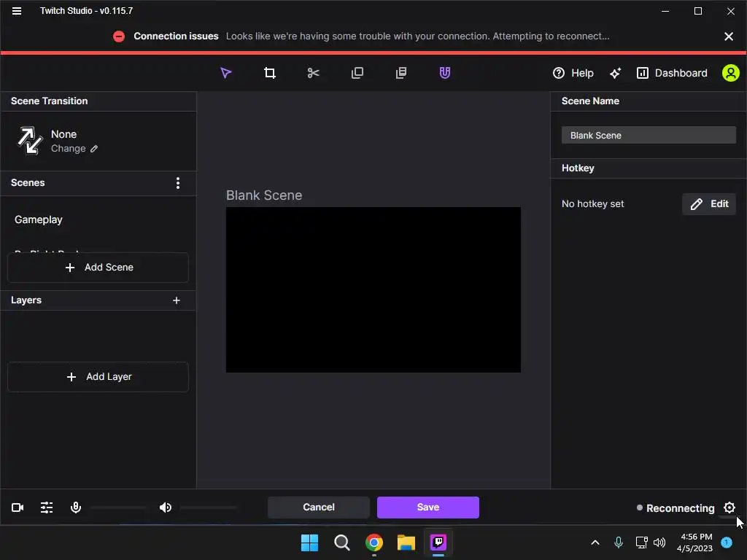Click the Scene Name input field
This screenshot has height=560, width=747.
tap(649, 135)
